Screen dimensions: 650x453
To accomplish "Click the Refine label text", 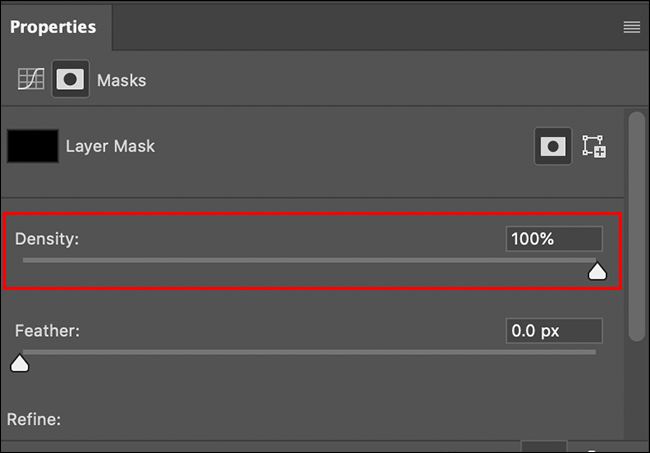I will click(x=34, y=419).
